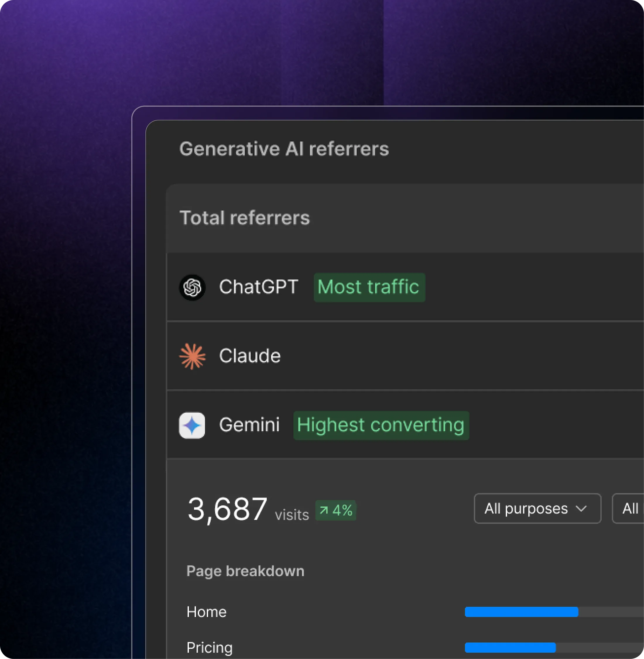Select the ChatGPT referrer name
Viewport: 644px width, 659px height.
point(259,287)
